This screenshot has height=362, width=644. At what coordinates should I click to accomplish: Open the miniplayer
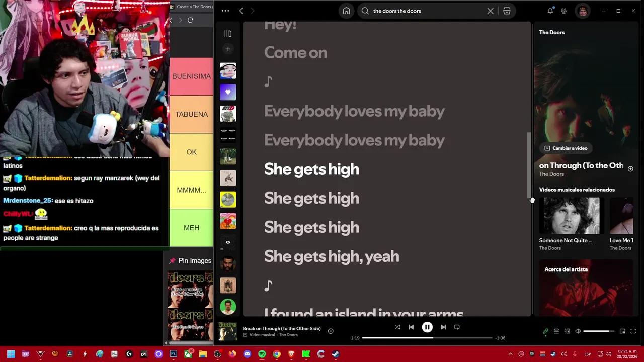(622, 331)
